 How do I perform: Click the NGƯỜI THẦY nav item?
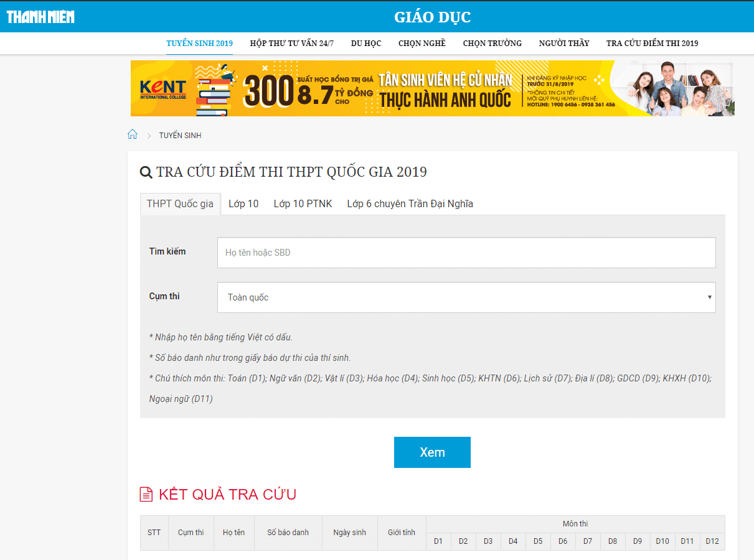pos(564,43)
